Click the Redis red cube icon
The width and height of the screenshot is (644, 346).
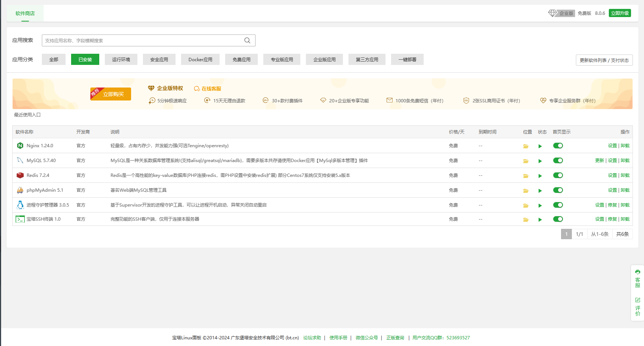20,175
